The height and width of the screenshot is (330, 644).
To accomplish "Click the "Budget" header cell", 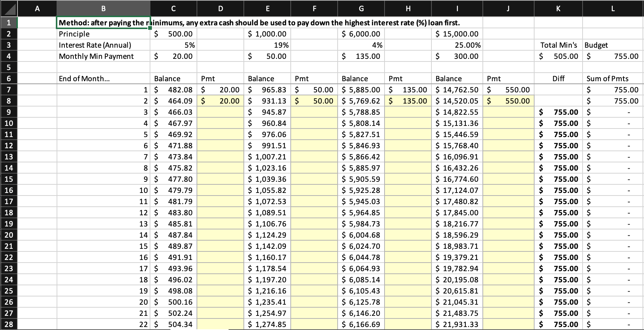I will 613,45.
